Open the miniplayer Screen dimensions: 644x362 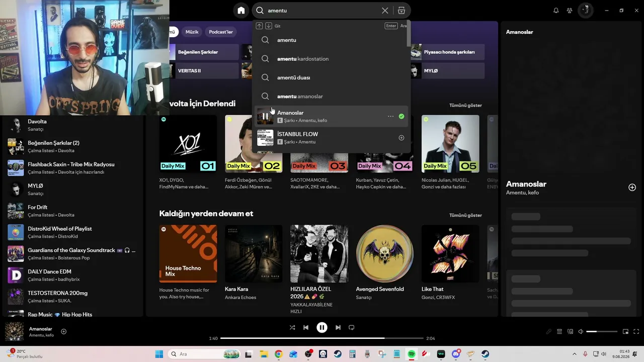click(625, 332)
